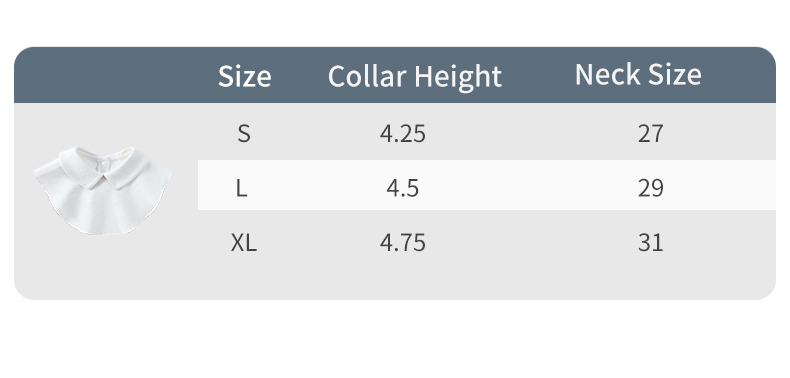Image resolution: width=790 pixels, height=378 pixels.
Task: Click the 4.25 collar height value
Action: tap(403, 134)
